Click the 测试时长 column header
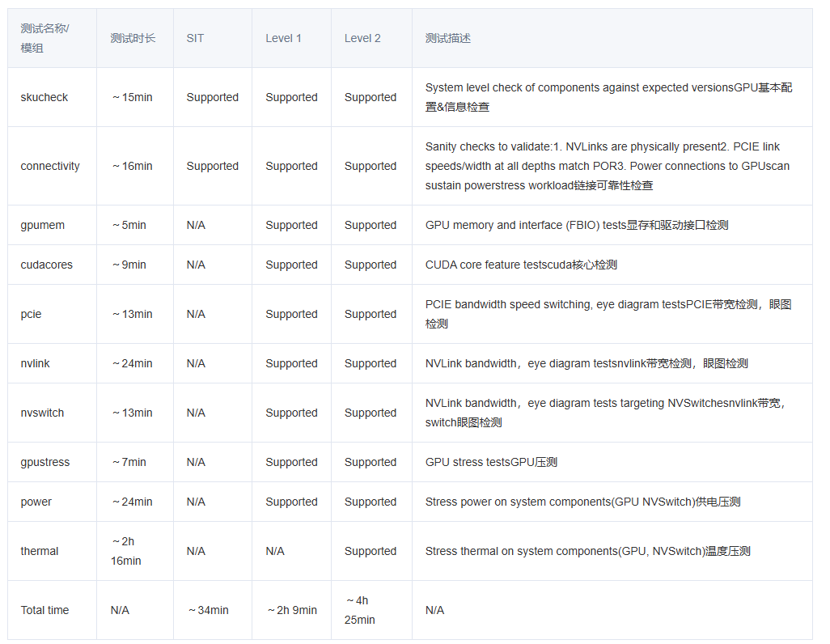 [133, 38]
